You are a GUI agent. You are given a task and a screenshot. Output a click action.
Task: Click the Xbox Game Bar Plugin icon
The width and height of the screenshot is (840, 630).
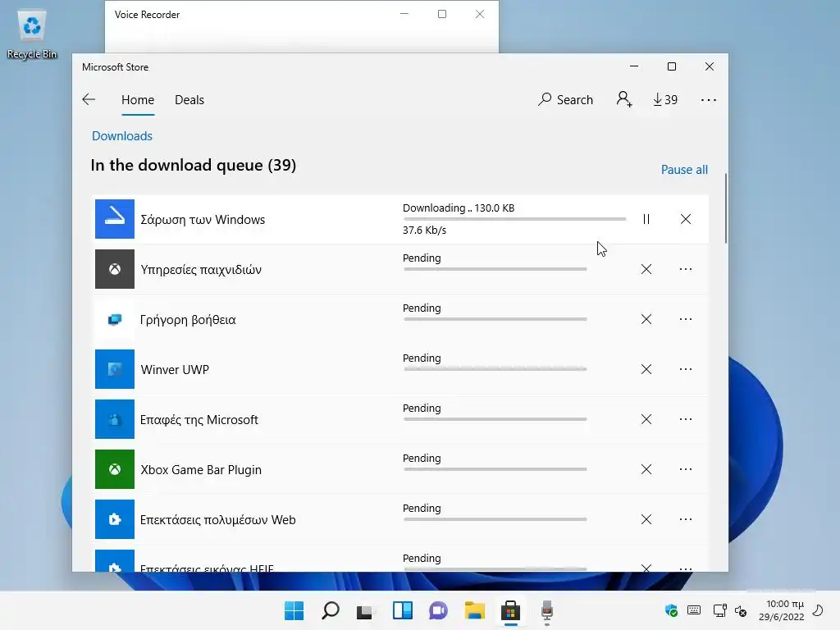115,469
